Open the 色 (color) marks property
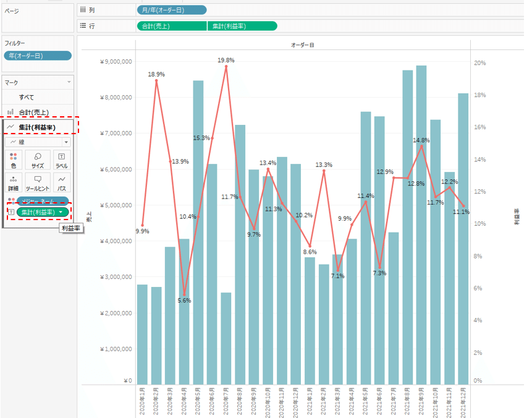The width and height of the screenshot is (532, 418). coord(14,160)
